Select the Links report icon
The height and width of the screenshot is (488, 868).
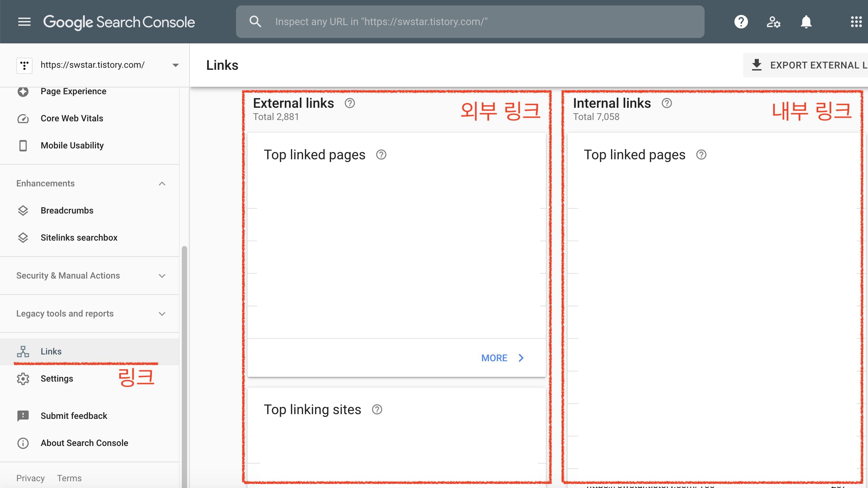point(23,351)
